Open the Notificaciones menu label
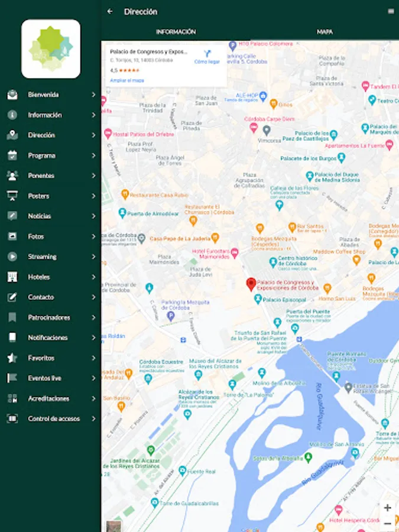 (x=48, y=338)
